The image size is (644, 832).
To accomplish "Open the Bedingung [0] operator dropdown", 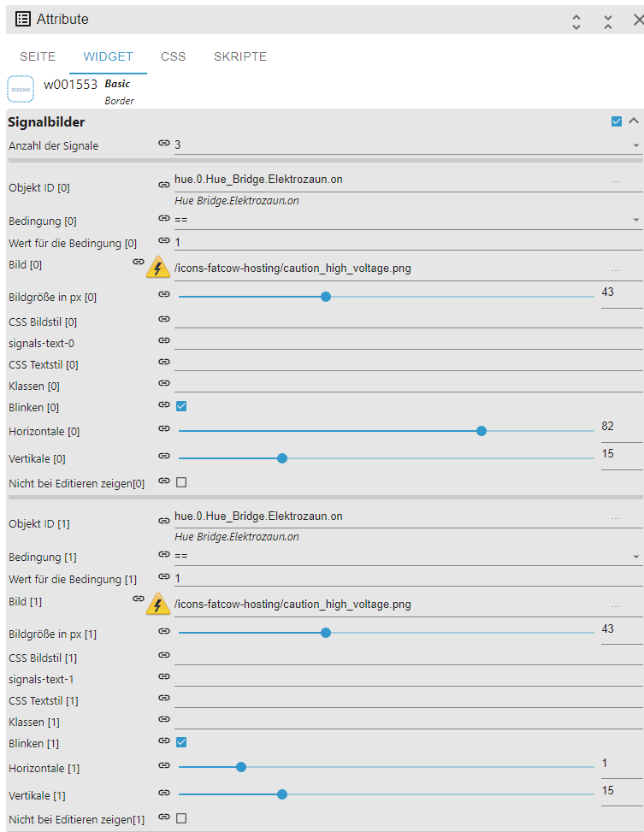I will tap(635, 220).
